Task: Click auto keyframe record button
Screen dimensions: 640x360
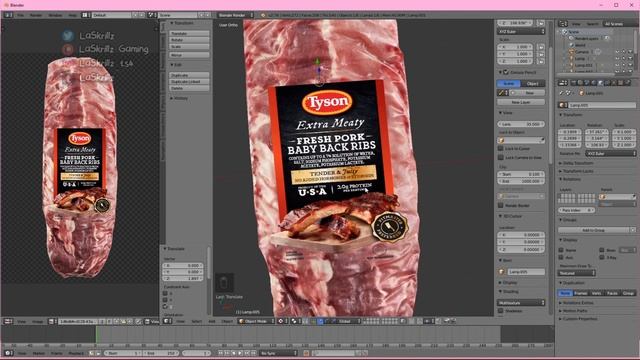Action: tap(306, 353)
